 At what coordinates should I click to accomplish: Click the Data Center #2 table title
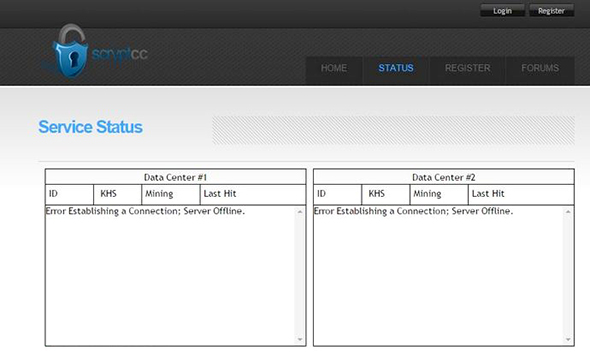(x=444, y=177)
